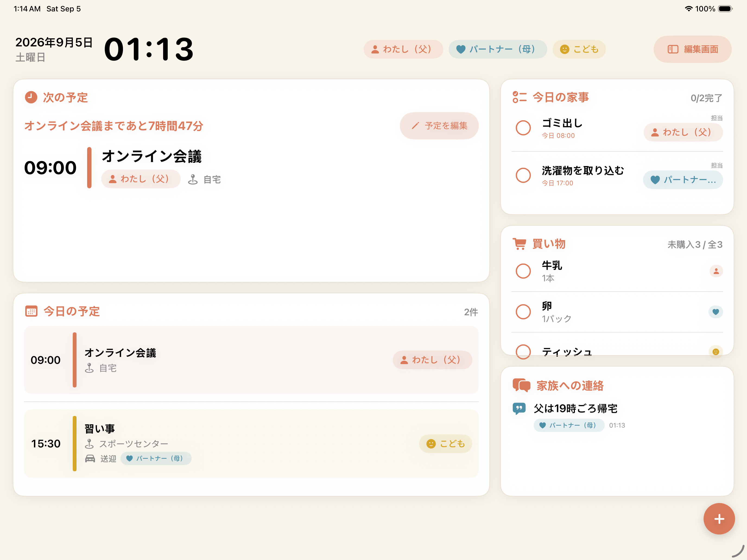Select the わたし（父） filter in the header

(x=403, y=49)
